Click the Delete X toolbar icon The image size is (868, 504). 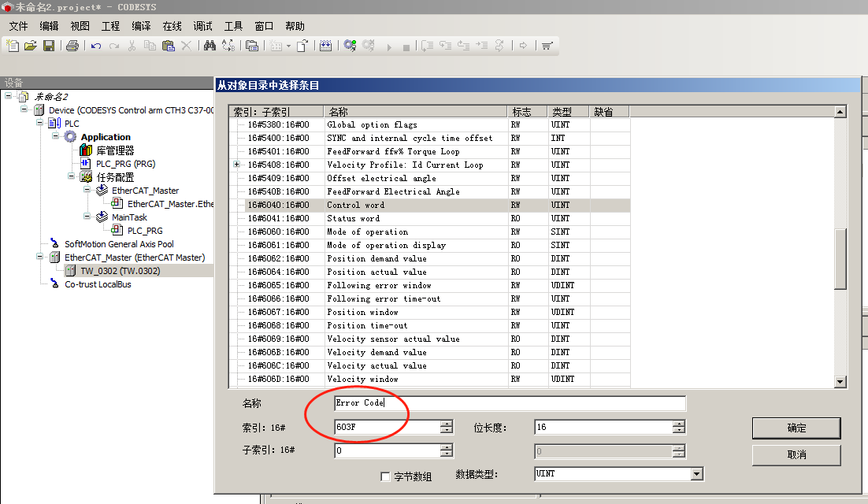[187, 46]
